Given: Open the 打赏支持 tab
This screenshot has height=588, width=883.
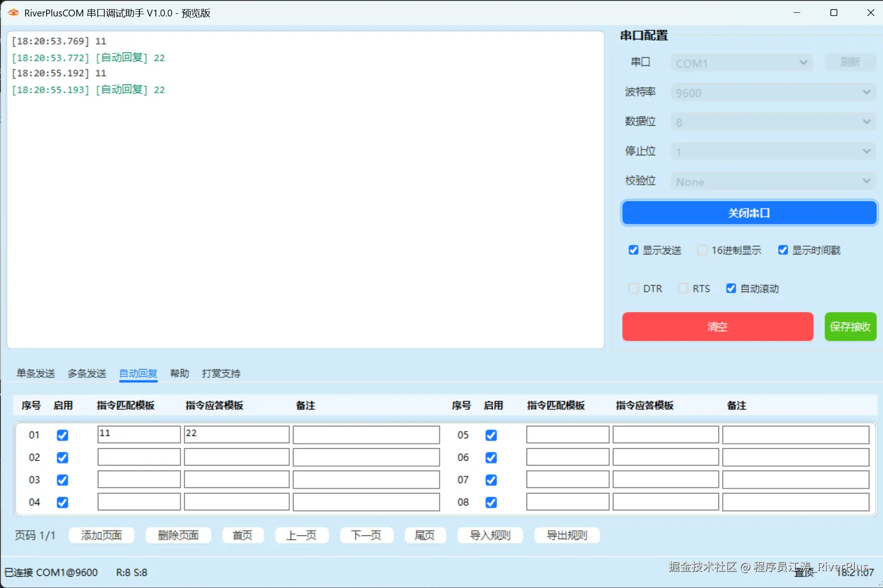Looking at the screenshot, I should tap(221, 373).
